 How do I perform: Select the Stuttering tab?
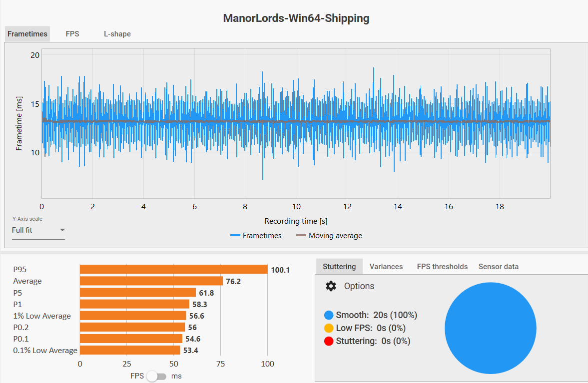coord(339,267)
